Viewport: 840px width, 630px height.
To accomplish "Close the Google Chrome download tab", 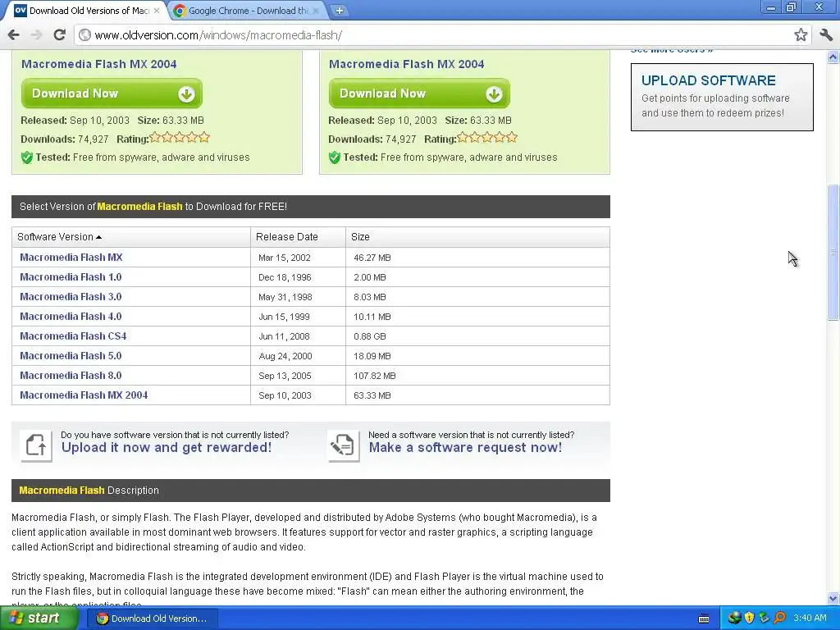I will pyautogui.click(x=316, y=10).
